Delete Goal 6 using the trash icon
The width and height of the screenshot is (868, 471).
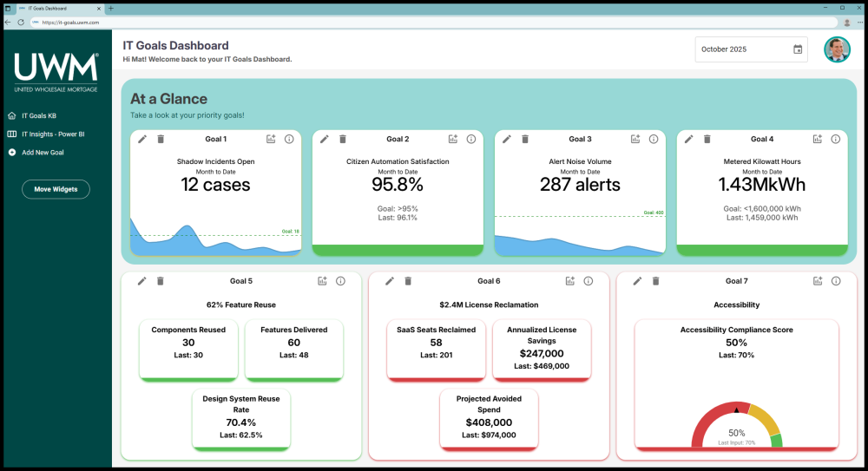408,281
